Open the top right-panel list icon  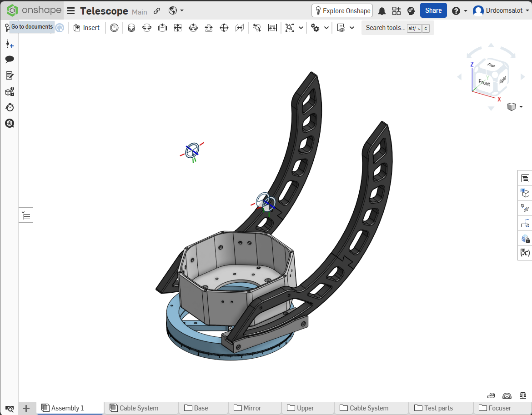pyautogui.click(x=525, y=178)
